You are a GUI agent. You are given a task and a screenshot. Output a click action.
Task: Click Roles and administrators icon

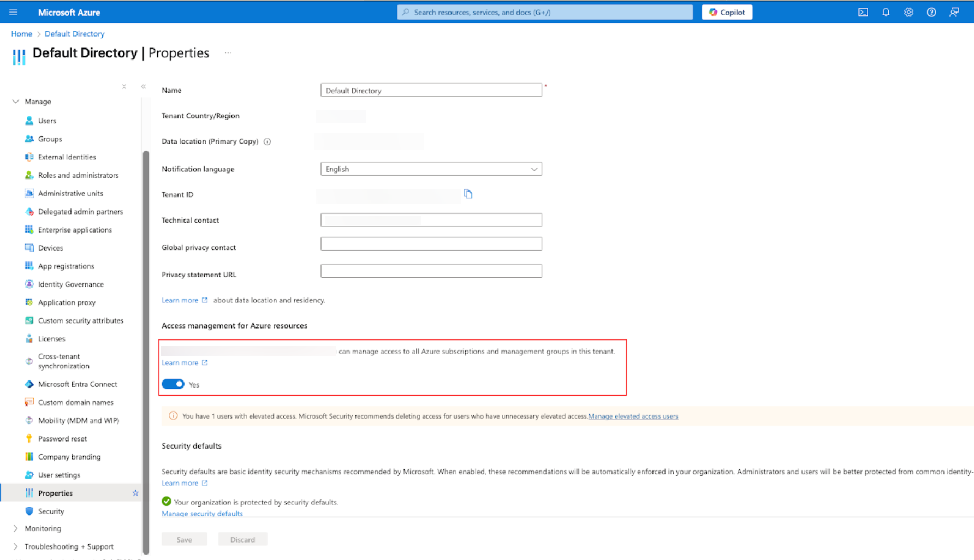tap(29, 175)
